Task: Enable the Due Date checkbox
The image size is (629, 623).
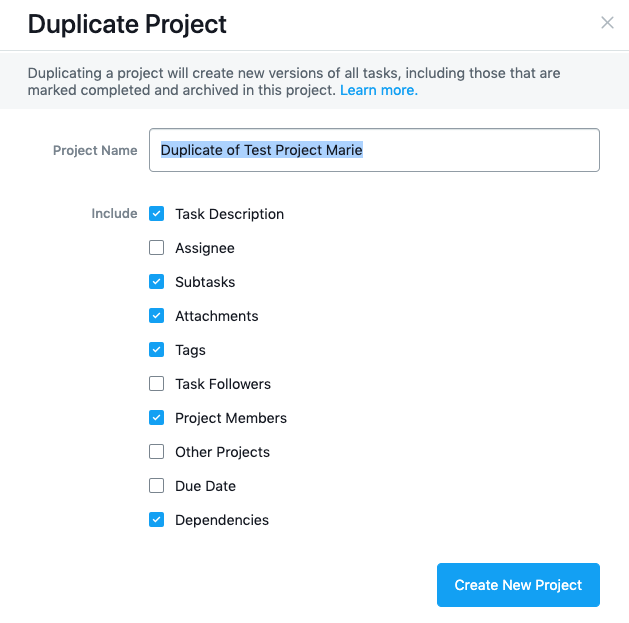Action: coord(156,486)
